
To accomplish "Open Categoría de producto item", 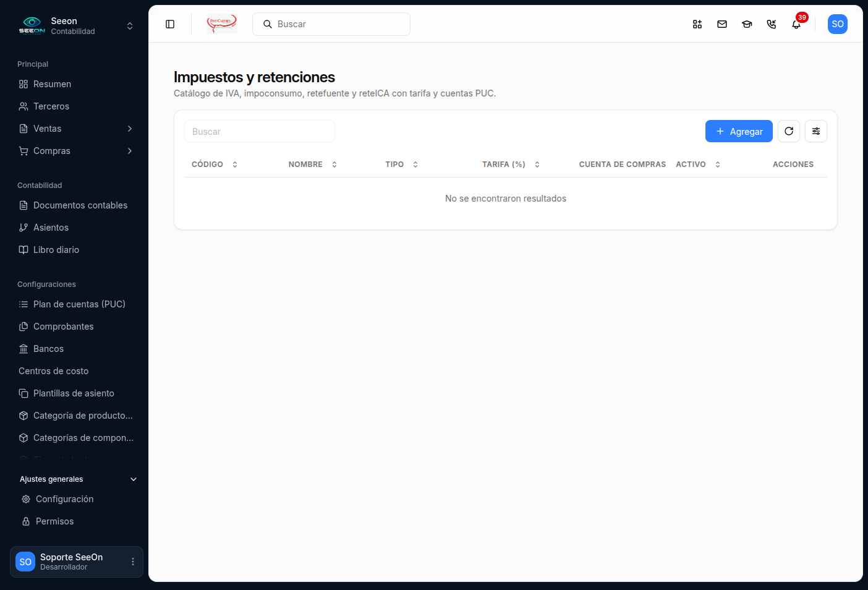I will [77, 416].
